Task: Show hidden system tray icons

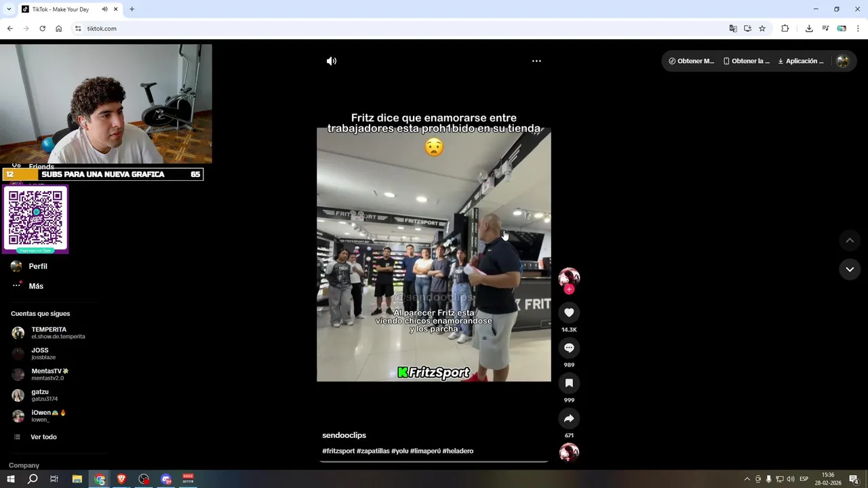Action: [x=747, y=479]
